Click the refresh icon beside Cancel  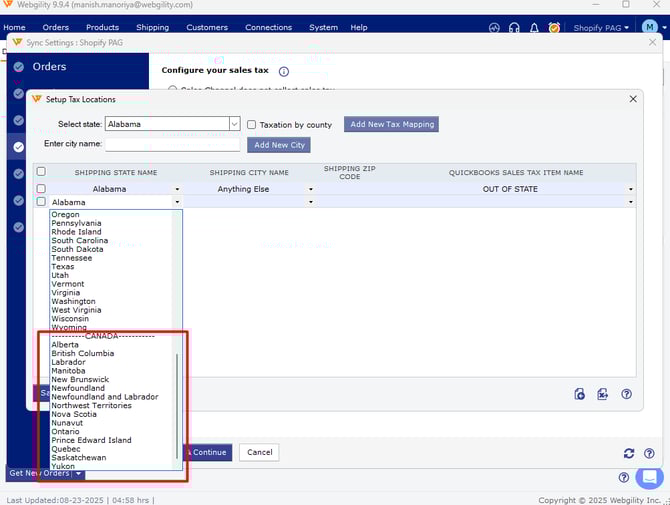pos(628,453)
